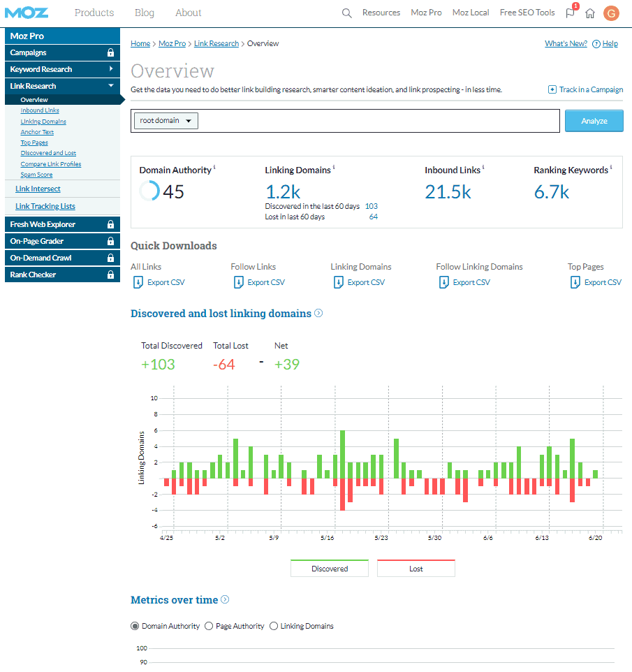Open Discovered and Lost in sidebar

tap(48, 153)
